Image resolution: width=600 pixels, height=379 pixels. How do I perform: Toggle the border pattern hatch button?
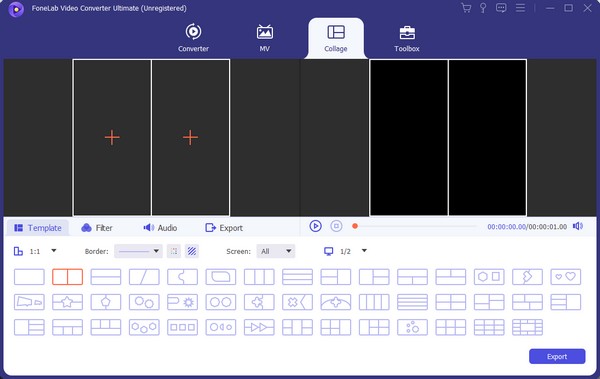192,251
